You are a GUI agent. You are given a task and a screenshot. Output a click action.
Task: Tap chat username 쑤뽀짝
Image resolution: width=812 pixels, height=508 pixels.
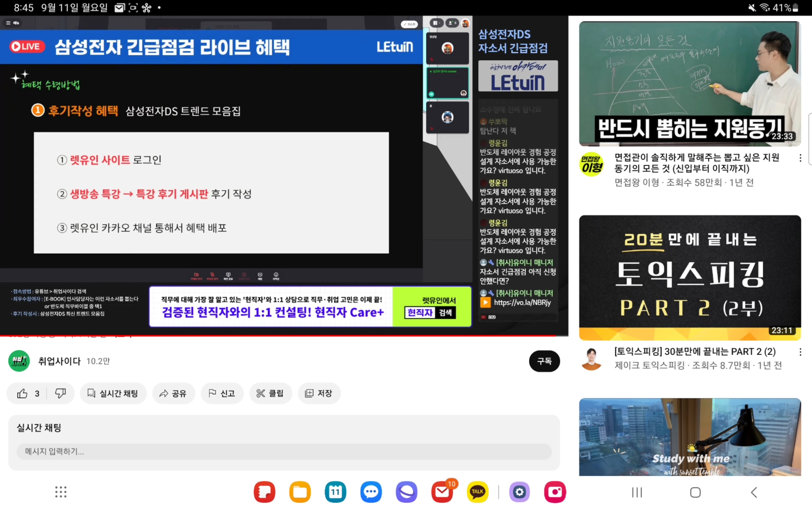pos(498,121)
